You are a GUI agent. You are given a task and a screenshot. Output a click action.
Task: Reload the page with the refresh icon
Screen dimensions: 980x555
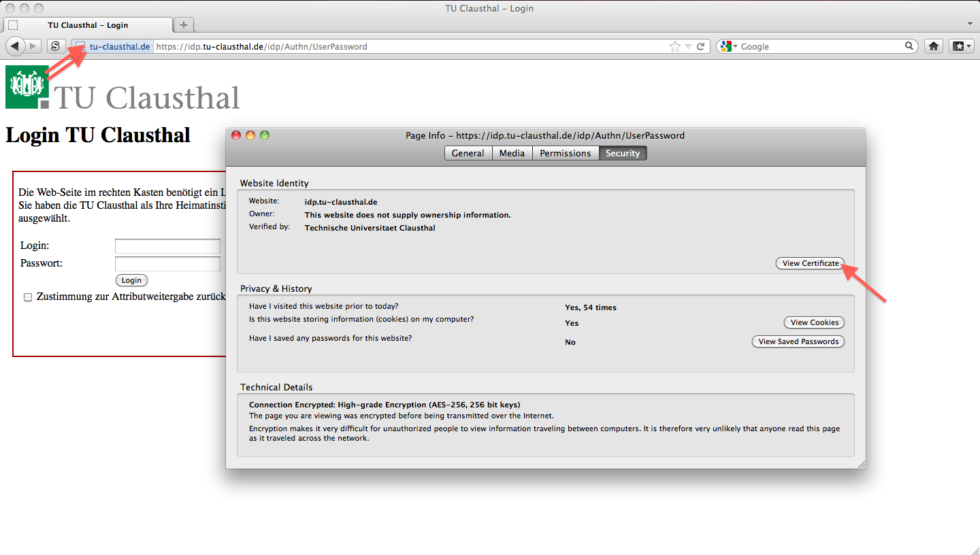700,47
